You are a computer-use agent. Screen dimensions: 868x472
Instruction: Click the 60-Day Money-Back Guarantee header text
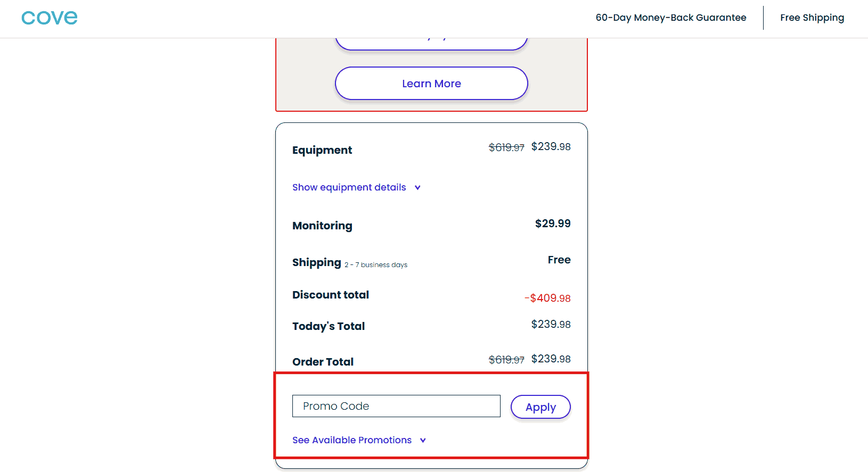tap(670, 18)
